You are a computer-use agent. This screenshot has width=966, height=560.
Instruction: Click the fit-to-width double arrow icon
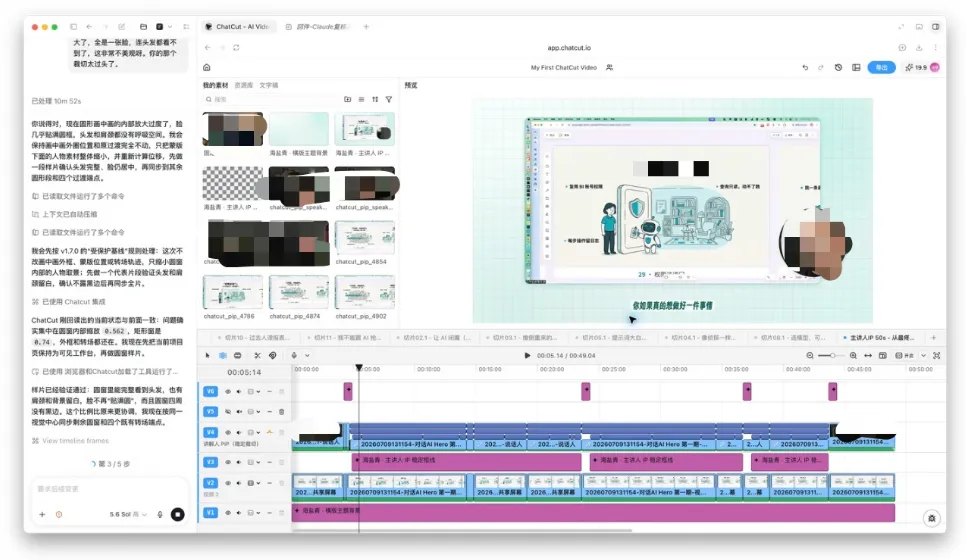point(868,355)
